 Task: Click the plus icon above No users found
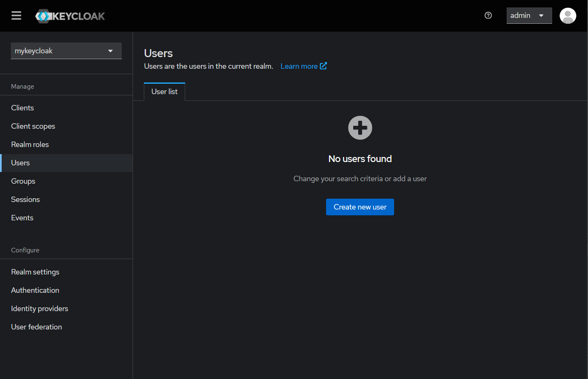[360, 128]
